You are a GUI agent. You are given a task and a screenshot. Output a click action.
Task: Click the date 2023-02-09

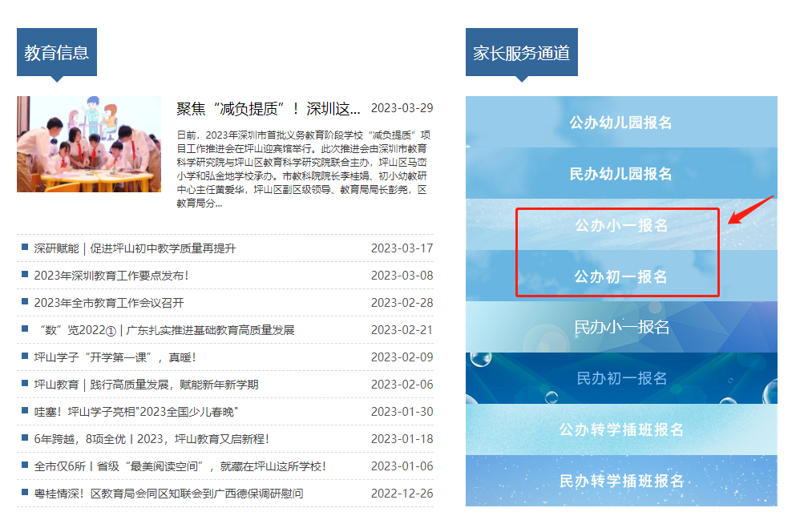coord(402,357)
